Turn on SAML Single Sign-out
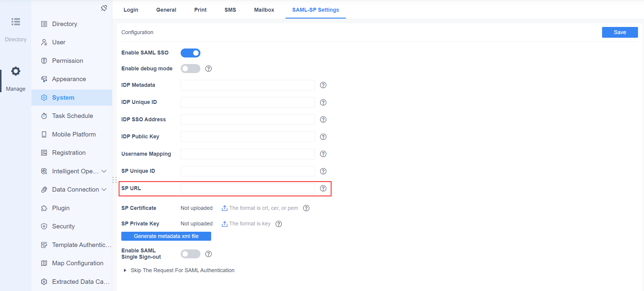The height and width of the screenshot is (291, 644). [x=190, y=254]
